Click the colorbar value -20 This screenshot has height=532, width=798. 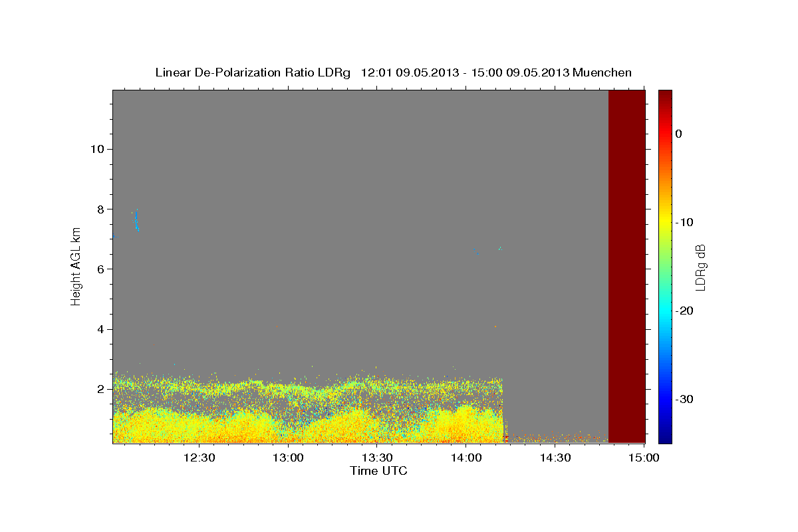[x=685, y=311]
